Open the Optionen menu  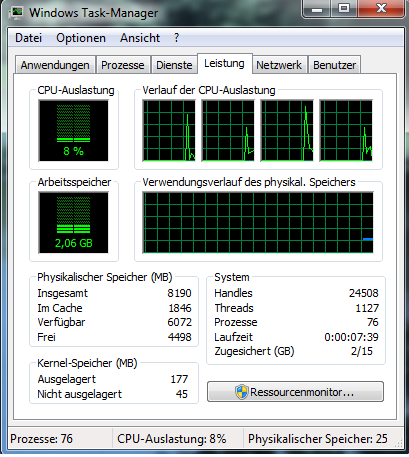[81, 38]
